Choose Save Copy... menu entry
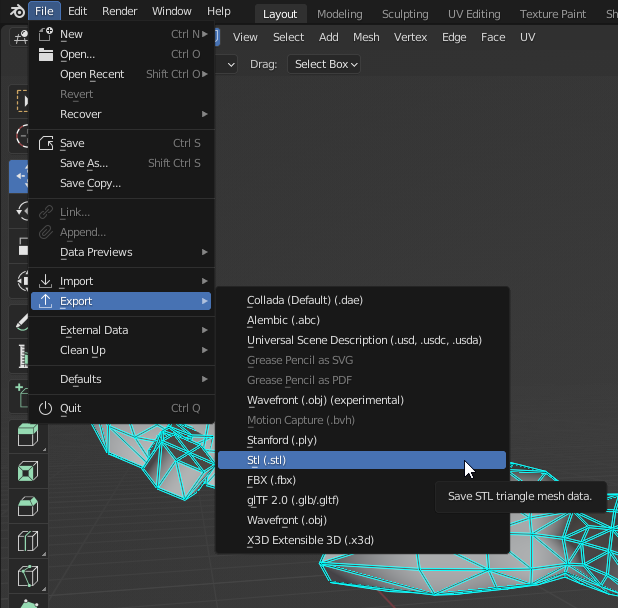The height and width of the screenshot is (608, 618). 121,183
